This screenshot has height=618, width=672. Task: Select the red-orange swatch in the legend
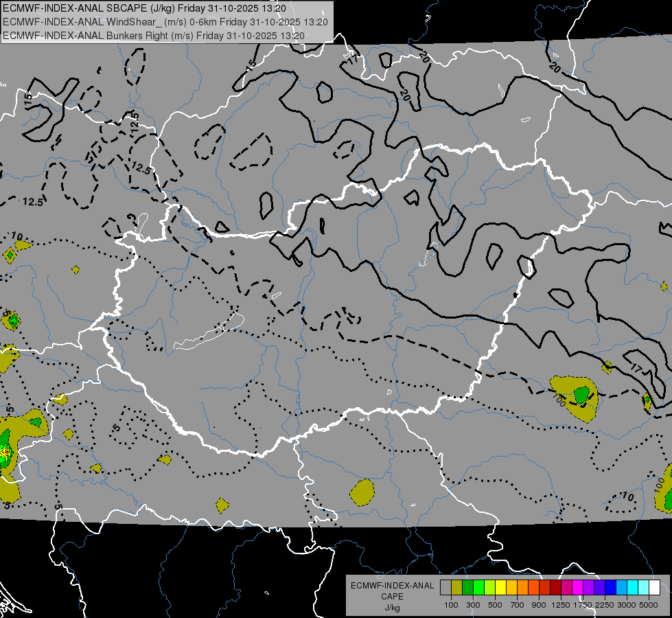pyautogui.click(x=534, y=588)
